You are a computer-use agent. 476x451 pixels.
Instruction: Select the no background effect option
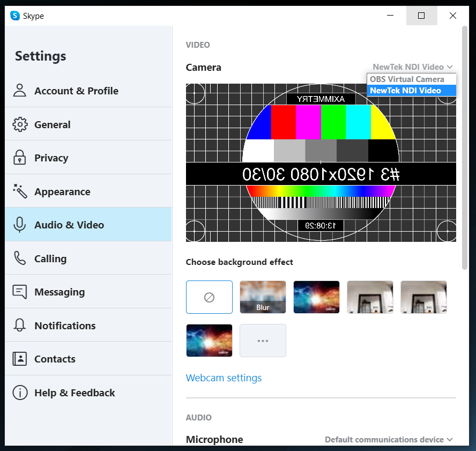click(x=209, y=297)
